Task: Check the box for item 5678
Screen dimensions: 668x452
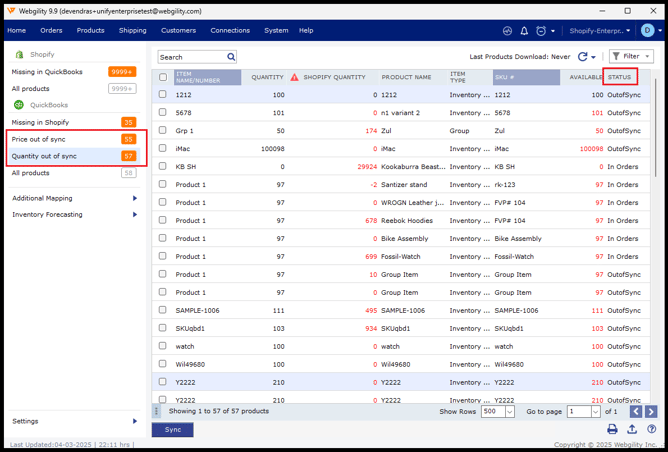Action: click(x=163, y=113)
